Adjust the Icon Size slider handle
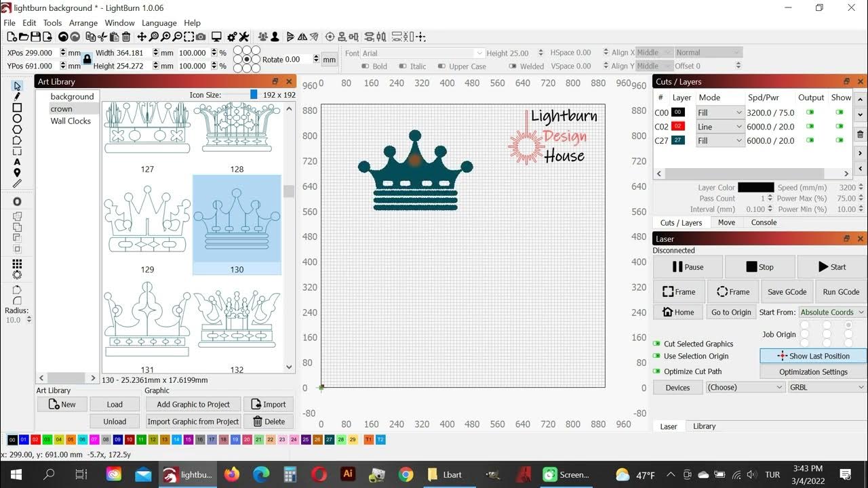Image resolution: width=868 pixels, height=488 pixels. 254,95
